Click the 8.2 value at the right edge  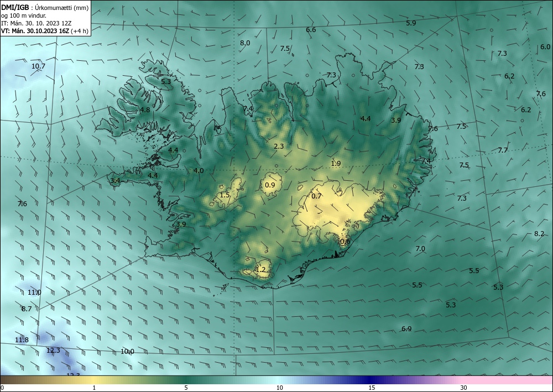pyautogui.click(x=539, y=234)
